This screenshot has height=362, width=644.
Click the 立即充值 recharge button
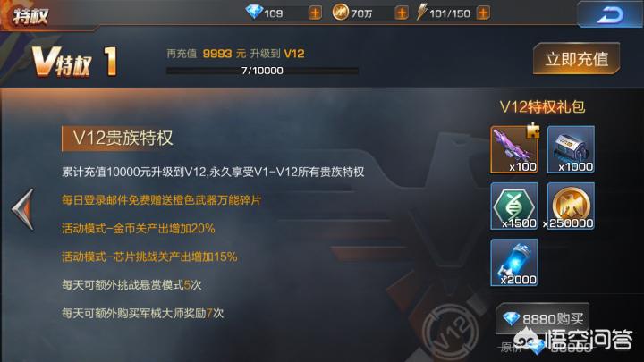[x=577, y=59]
